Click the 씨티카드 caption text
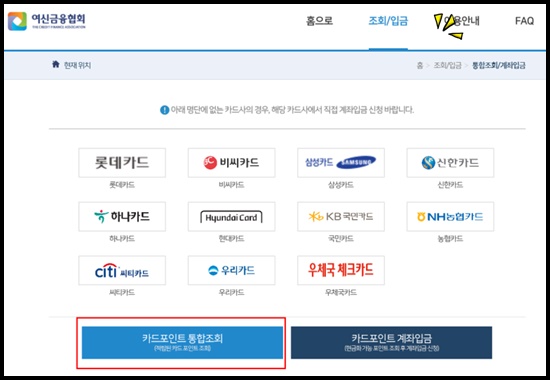The image size is (550, 380). click(122, 292)
